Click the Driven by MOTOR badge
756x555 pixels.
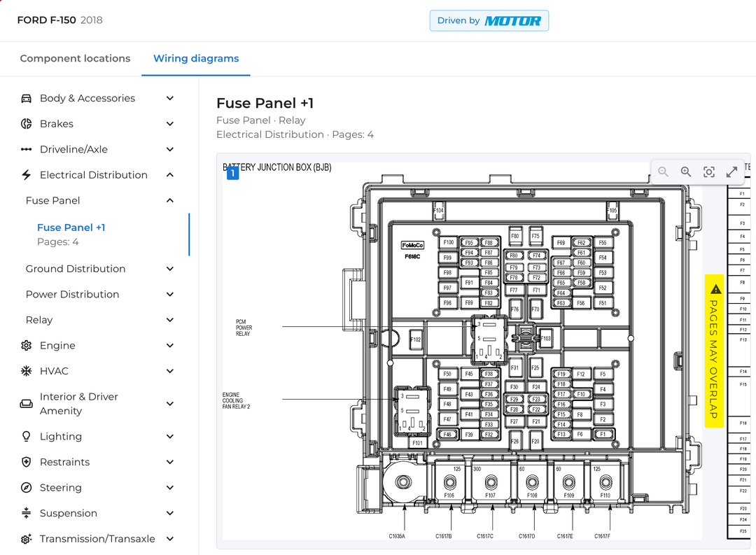click(x=489, y=21)
